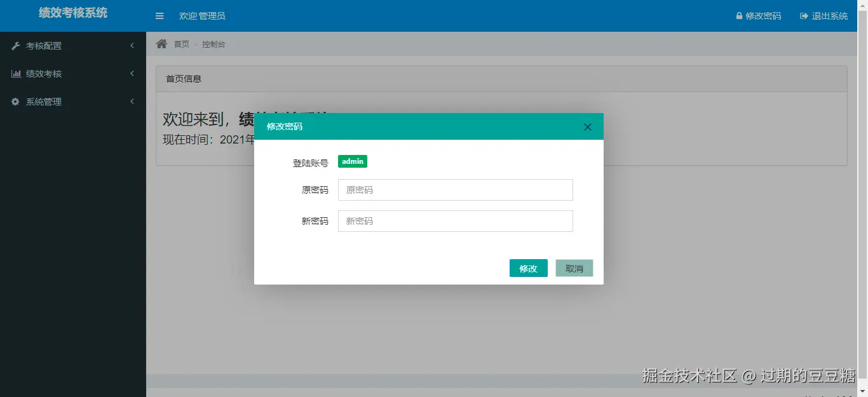Click the hamburger menu icon
Image resolution: width=868 pixels, height=397 pixels.
pyautogui.click(x=159, y=16)
